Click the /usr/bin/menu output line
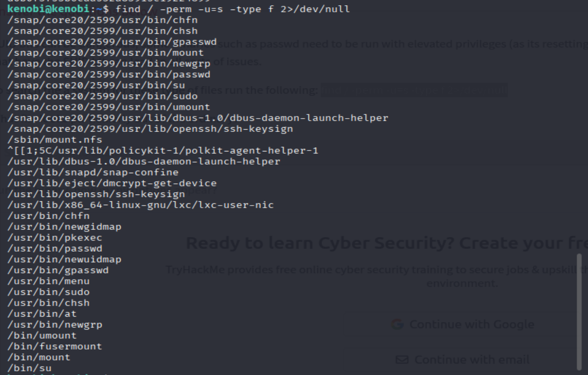Image resolution: width=588 pixels, height=375 pixels. [48, 281]
